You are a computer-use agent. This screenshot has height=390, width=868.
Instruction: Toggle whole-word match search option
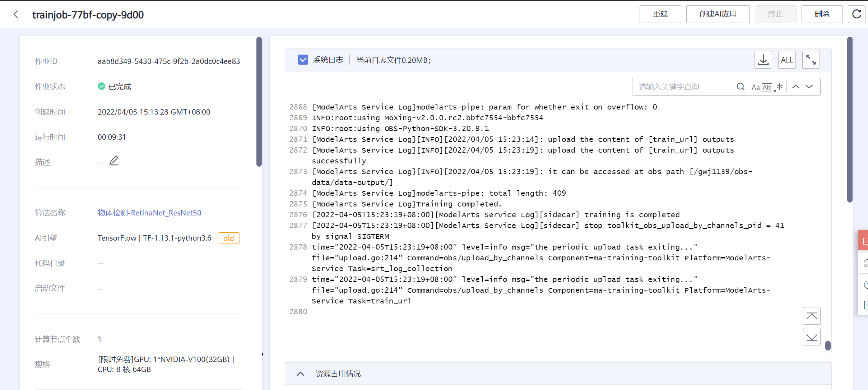(x=767, y=87)
